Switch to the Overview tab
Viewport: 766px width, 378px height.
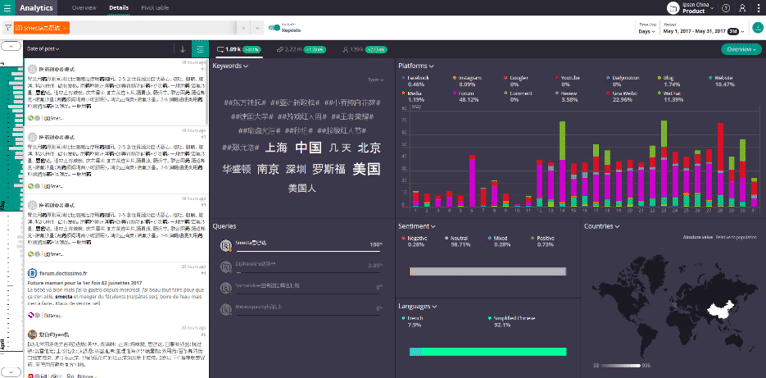tap(84, 8)
